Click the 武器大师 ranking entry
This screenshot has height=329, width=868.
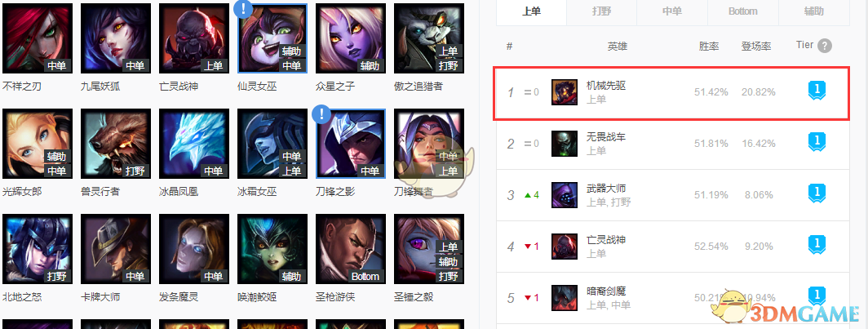(x=672, y=195)
